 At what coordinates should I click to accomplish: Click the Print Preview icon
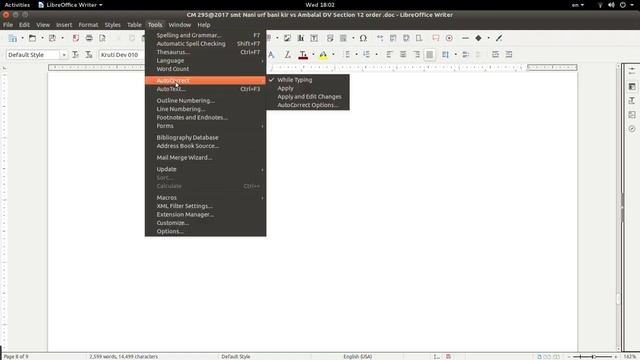(102, 38)
